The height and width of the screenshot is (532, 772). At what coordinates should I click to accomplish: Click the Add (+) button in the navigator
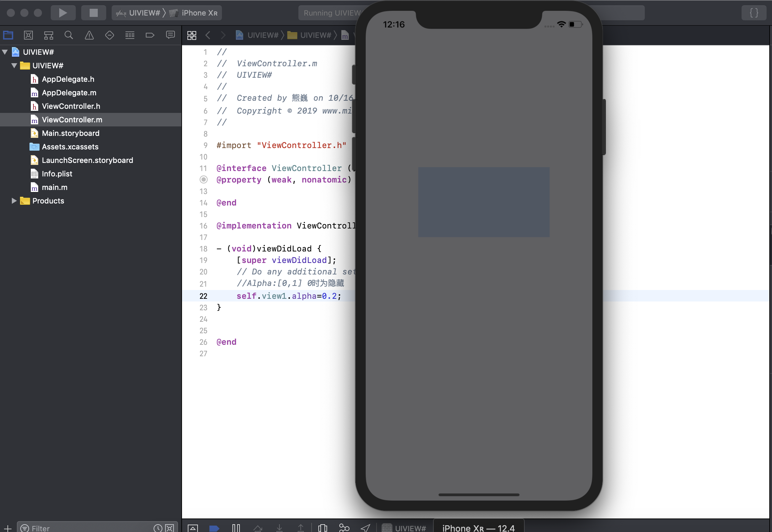click(7, 528)
